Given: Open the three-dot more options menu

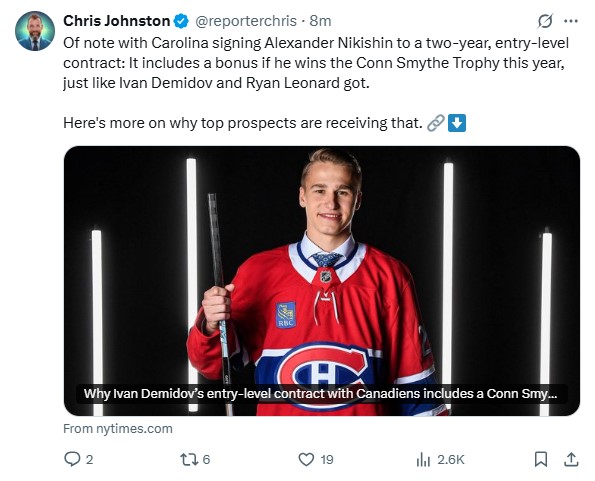Looking at the screenshot, I should (x=571, y=21).
